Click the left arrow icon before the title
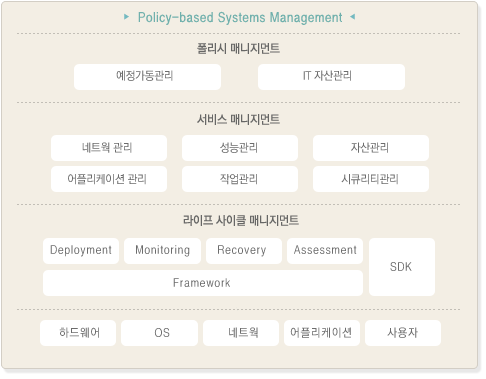 tap(126, 17)
